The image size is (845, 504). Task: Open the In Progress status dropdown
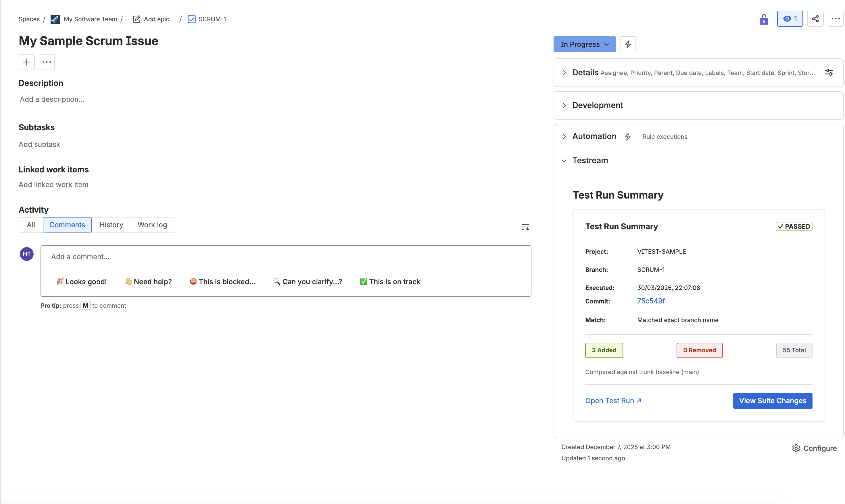pyautogui.click(x=584, y=44)
